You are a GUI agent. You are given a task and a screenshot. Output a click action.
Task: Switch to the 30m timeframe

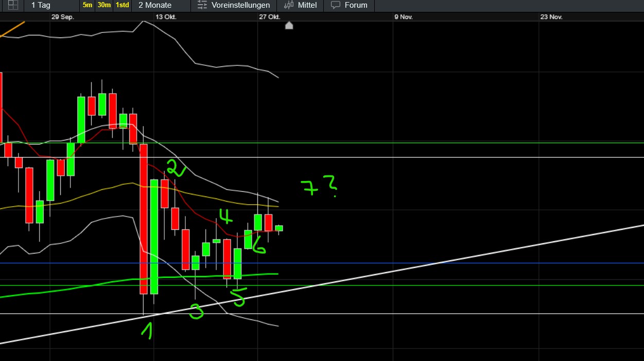[104, 5]
